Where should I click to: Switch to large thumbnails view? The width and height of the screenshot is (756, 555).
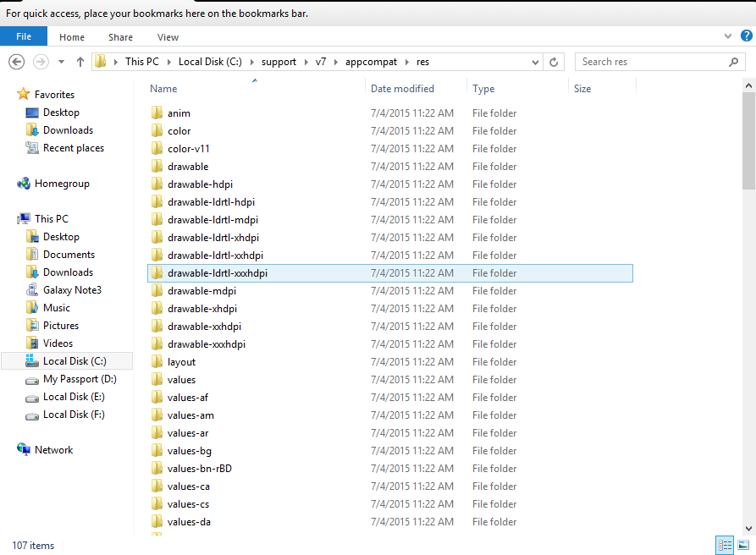[x=742, y=546]
